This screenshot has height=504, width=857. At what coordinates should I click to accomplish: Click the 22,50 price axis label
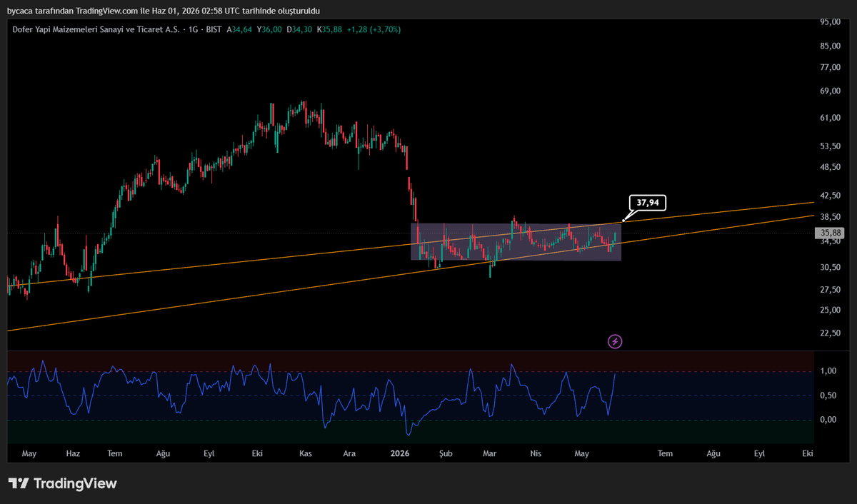[x=830, y=333]
